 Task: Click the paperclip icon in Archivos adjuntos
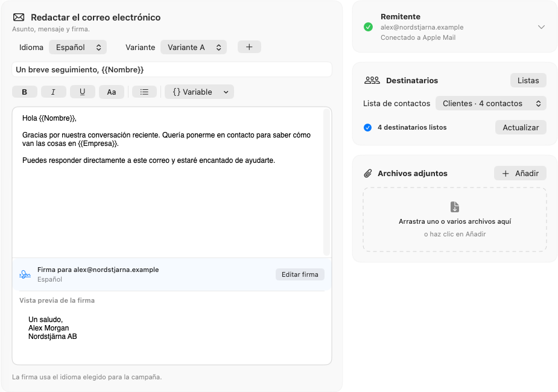[367, 174]
